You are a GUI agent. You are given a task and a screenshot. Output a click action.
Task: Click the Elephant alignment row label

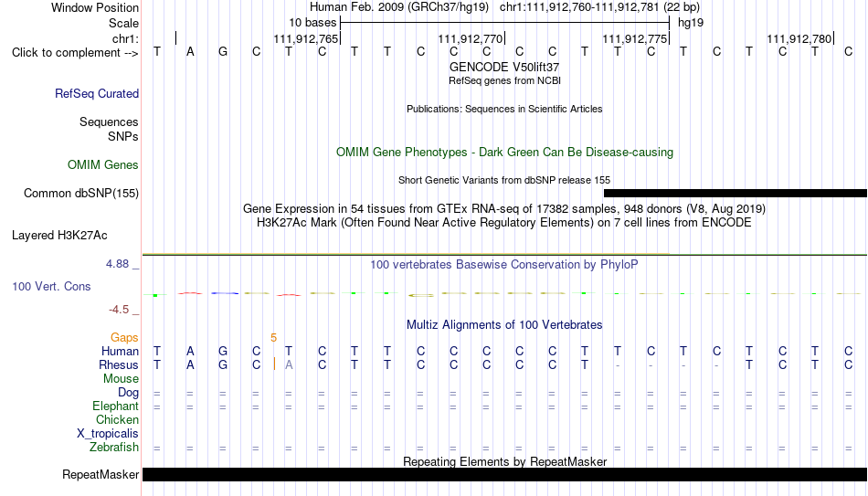tap(116, 406)
